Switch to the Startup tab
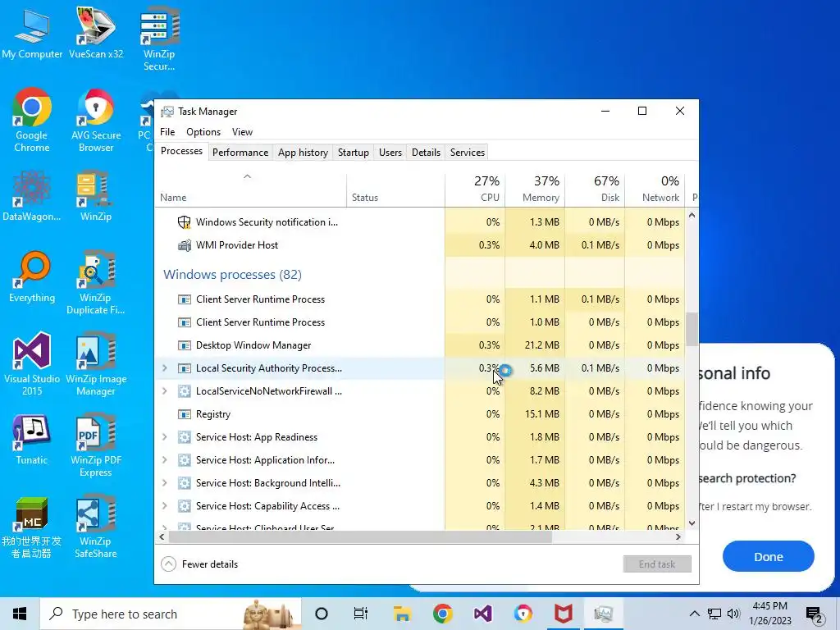The height and width of the screenshot is (630, 840). 353,153
